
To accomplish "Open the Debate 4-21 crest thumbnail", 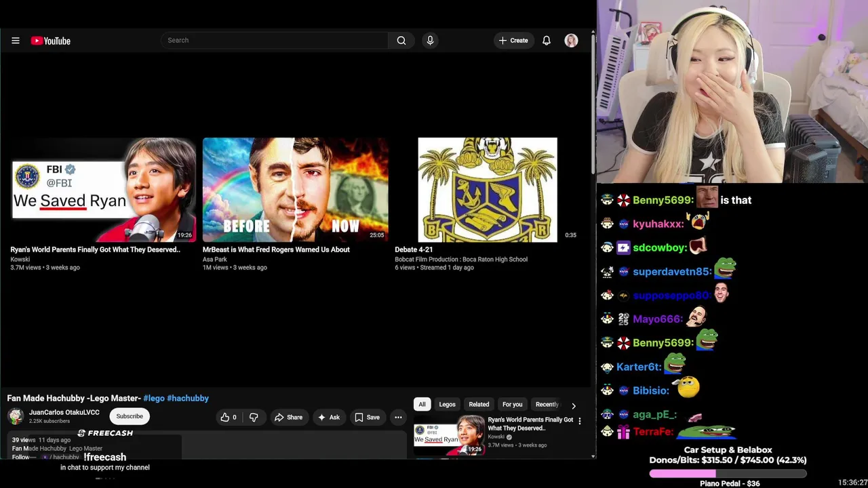I will click(488, 190).
